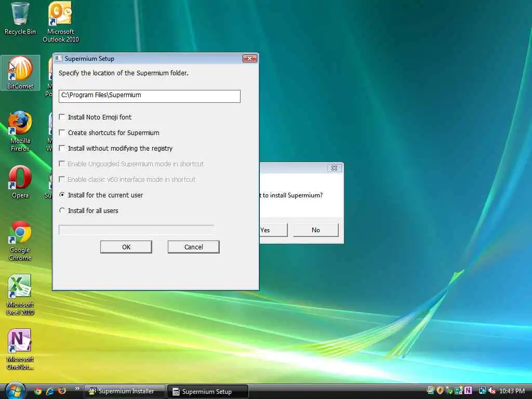Click the network tray icon
The height and width of the screenshot is (399, 532).
(x=482, y=391)
